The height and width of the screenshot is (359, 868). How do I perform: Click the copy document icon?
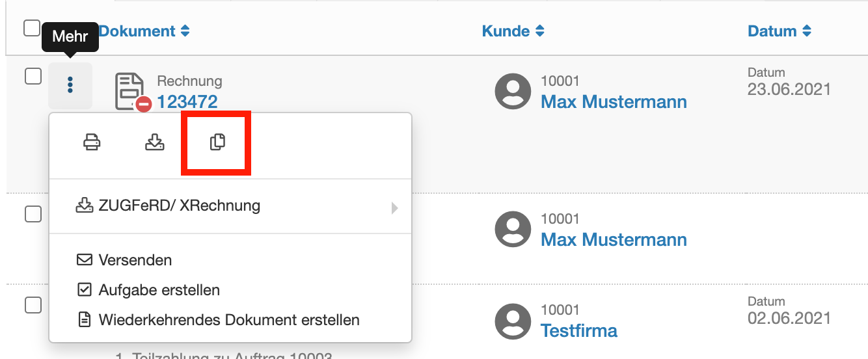[x=217, y=142]
